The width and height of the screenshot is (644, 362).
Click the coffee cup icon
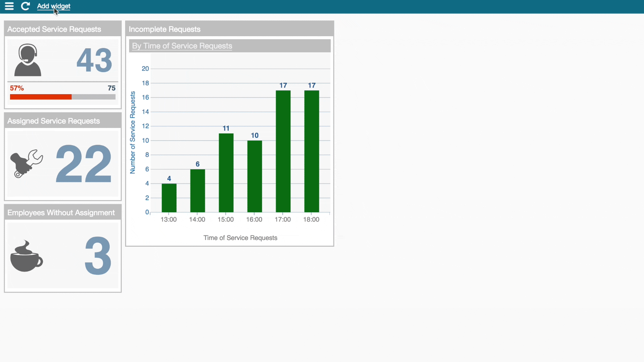pyautogui.click(x=26, y=256)
